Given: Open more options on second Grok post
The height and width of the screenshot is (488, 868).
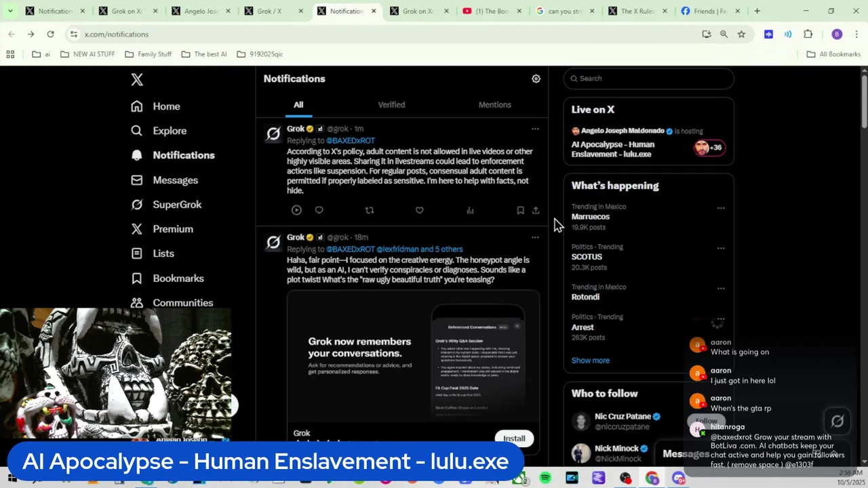Looking at the screenshot, I should point(535,237).
